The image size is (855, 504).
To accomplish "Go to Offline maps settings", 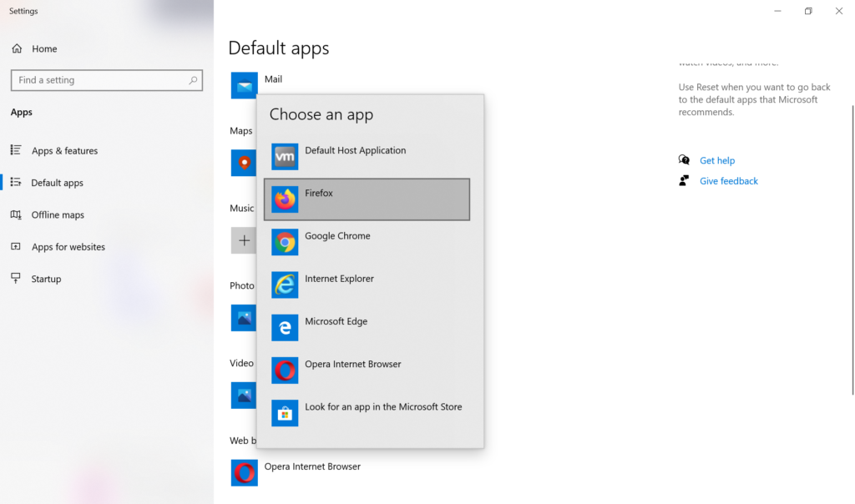I will pos(55,214).
